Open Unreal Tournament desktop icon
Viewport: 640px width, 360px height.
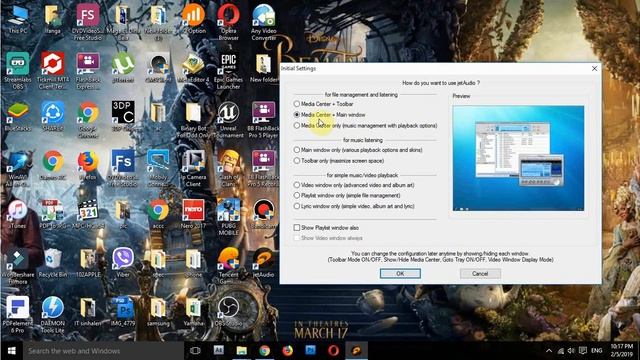tap(229, 119)
